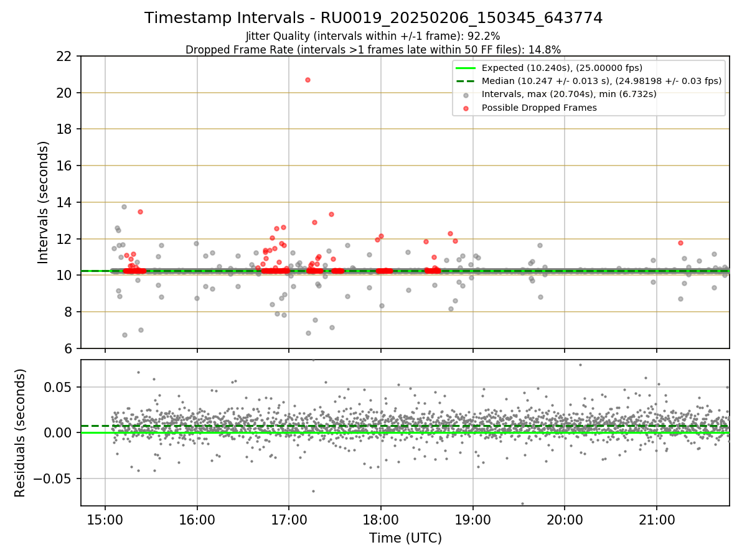Click the Residuals (seconds) y-axis label

20,433
